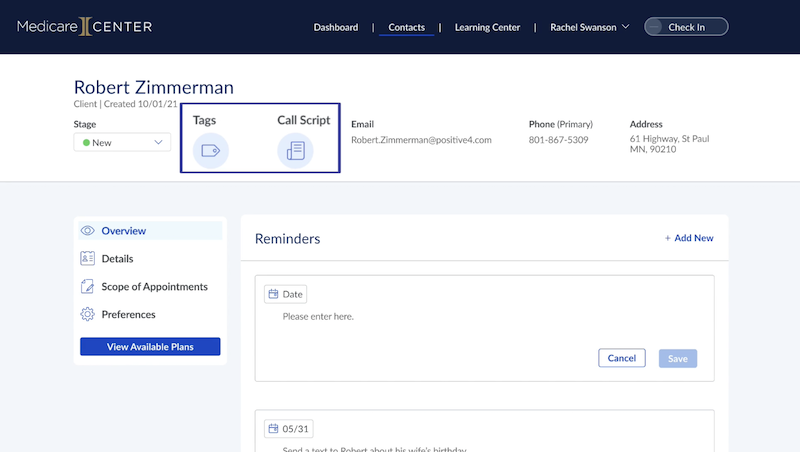This screenshot has width=800, height=452.
Task: Toggle the Check In switch
Action: tap(686, 27)
